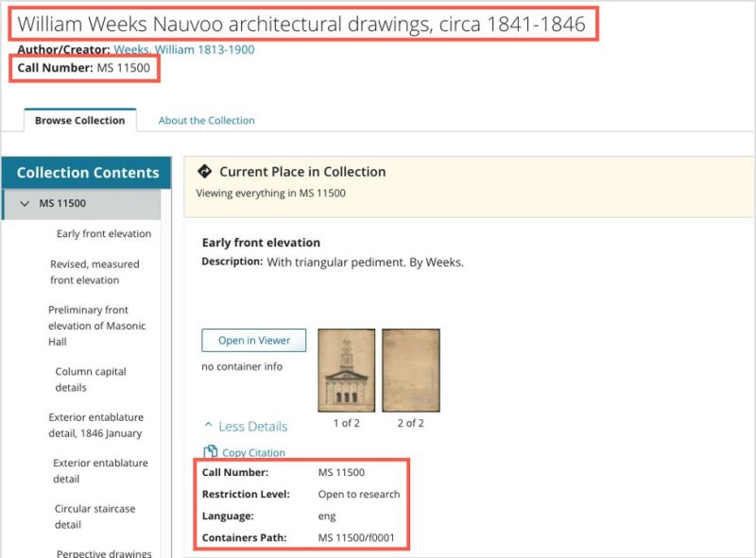The width and height of the screenshot is (756, 558).
Task: Select Column capital details entry
Action: pyautogui.click(x=91, y=380)
